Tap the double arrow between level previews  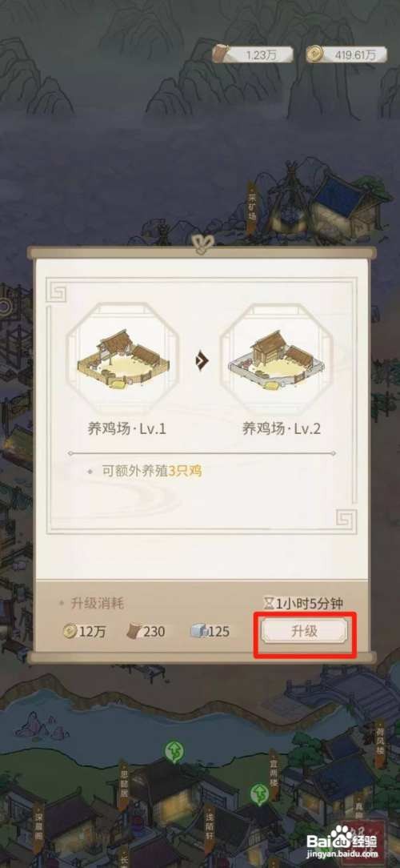[x=202, y=363]
